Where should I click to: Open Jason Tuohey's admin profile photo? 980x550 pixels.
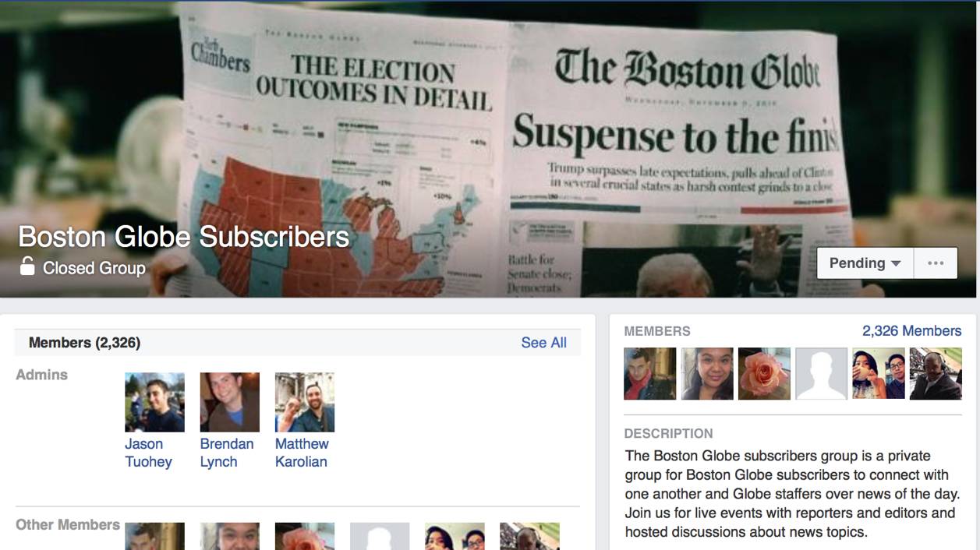tap(154, 402)
